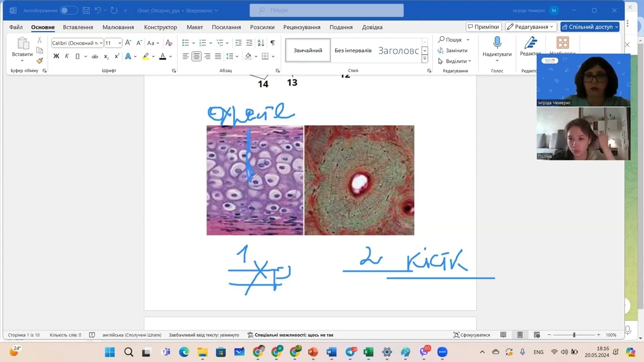Center-align the paragraph text

196,56
